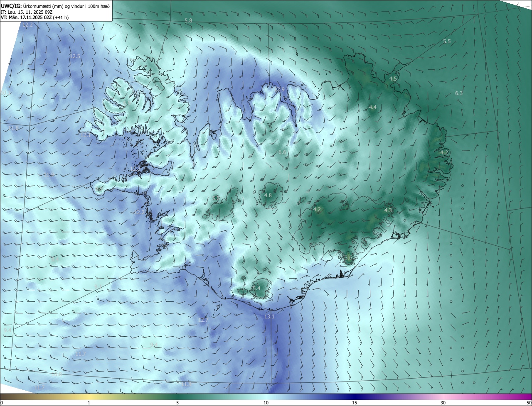Click the '1' tick on the color scale

click(x=89, y=403)
